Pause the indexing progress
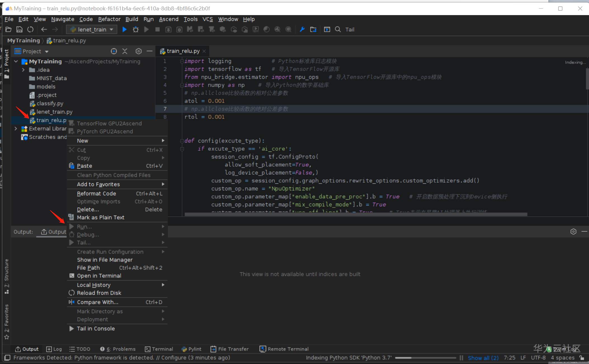The width and height of the screenshot is (589, 364). (461, 358)
